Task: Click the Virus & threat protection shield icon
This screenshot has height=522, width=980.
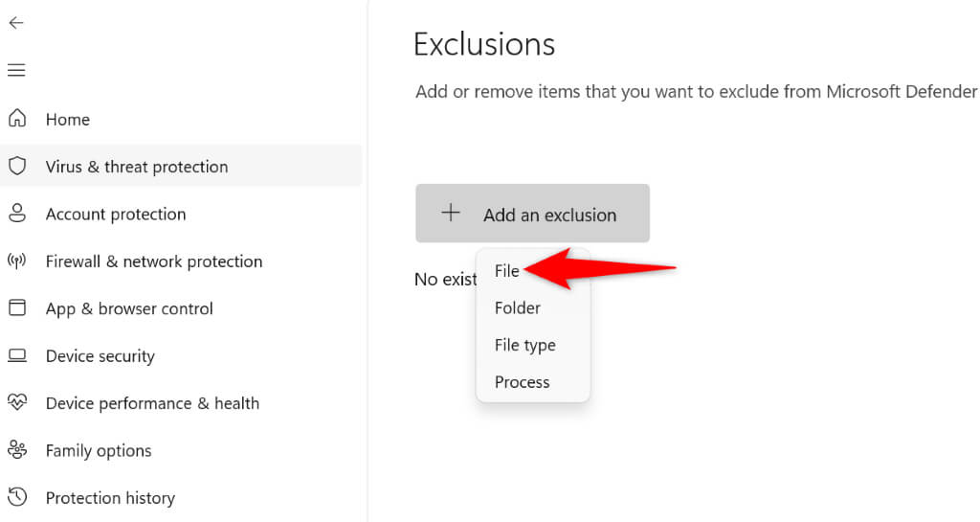Action: point(16,167)
